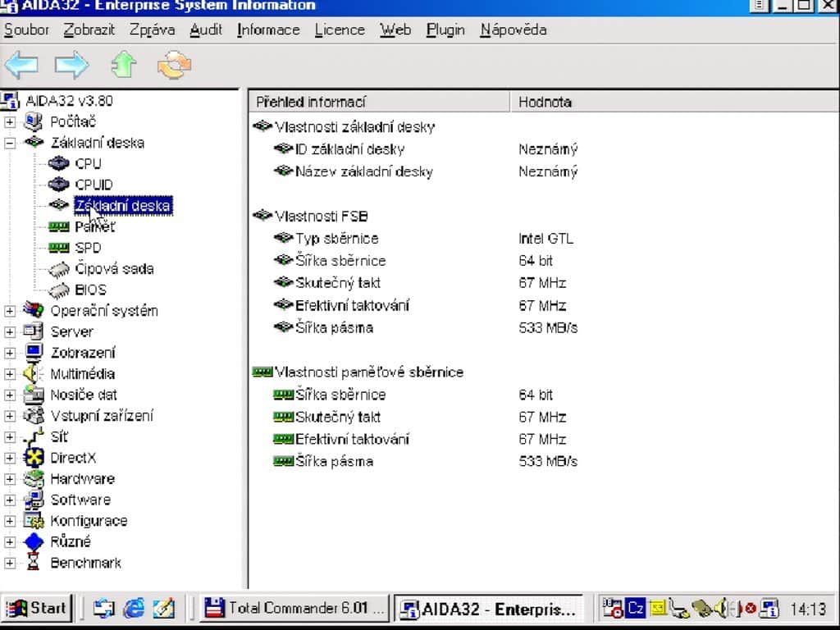Expand the Operační systém tree node
The height and width of the screenshot is (630, 840).
pos(10,311)
